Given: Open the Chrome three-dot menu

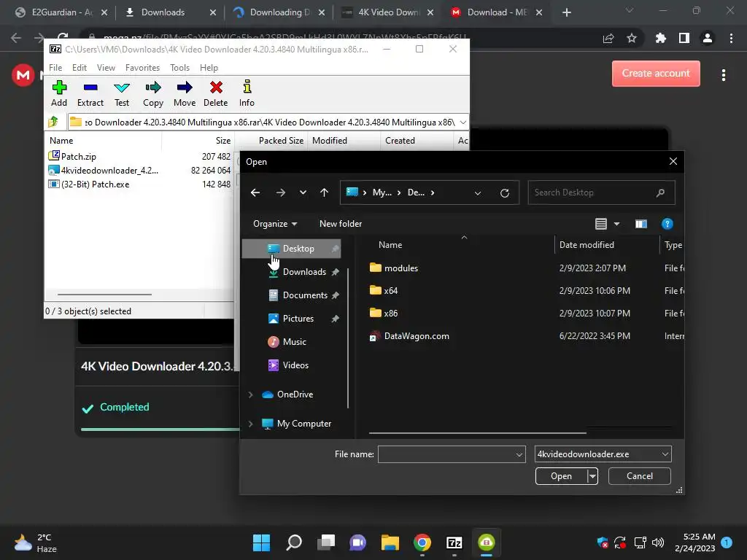Looking at the screenshot, I should coord(731,38).
